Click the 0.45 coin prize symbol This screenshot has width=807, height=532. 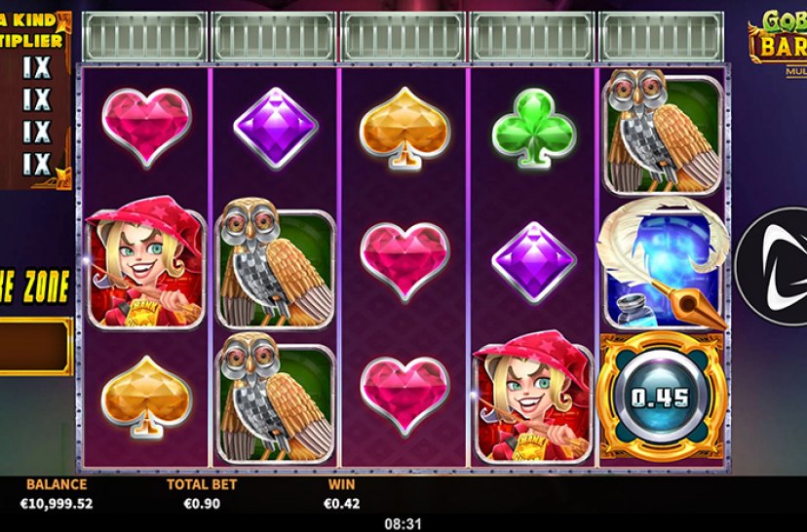(x=662, y=397)
